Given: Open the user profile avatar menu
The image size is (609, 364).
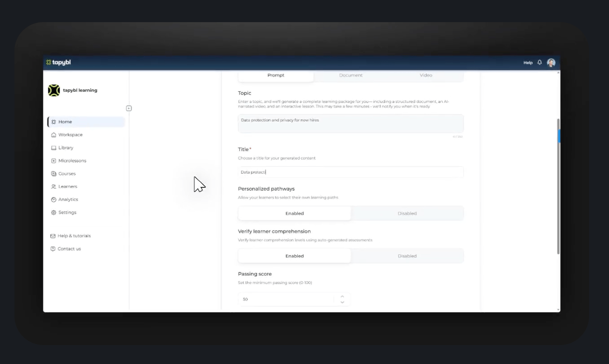Looking at the screenshot, I should (x=551, y=63).
